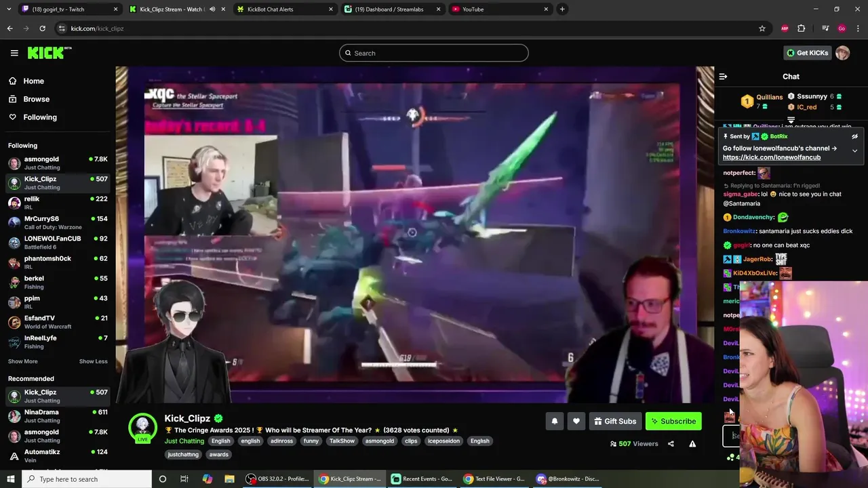
Task: Click the adinross tag
Action: coord(281,441)
